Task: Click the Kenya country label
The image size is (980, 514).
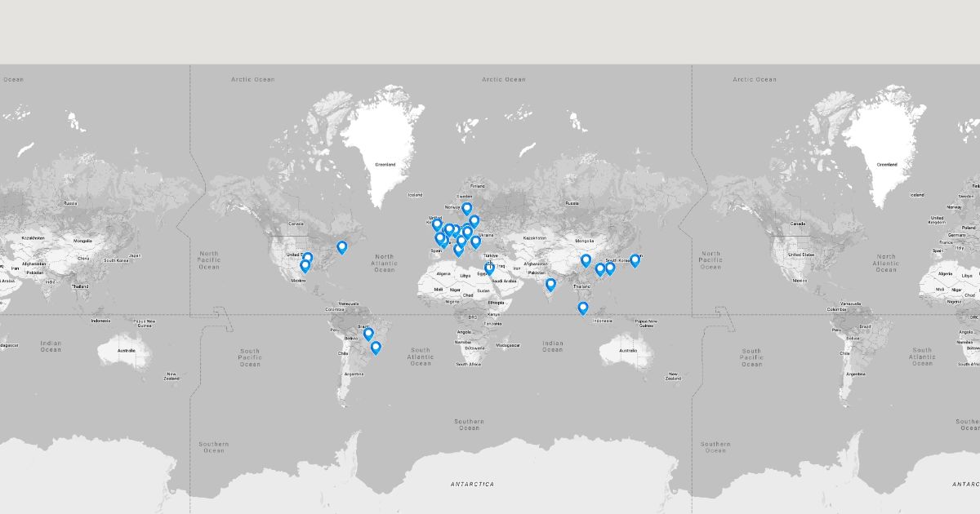Action: pyautogui.click(x=493, y=314)
